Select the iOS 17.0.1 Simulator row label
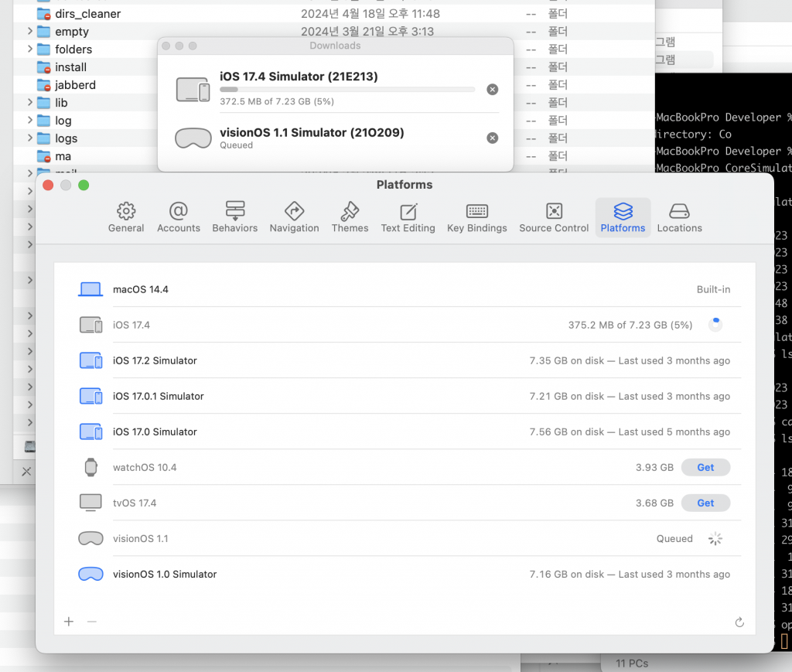792x672 pixels. coord(158,397)
